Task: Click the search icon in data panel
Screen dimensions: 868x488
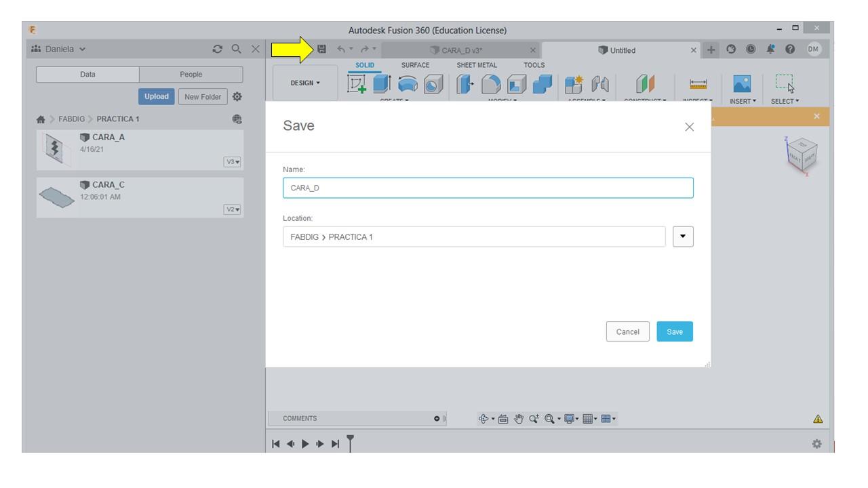Action: tap(236, 49)
